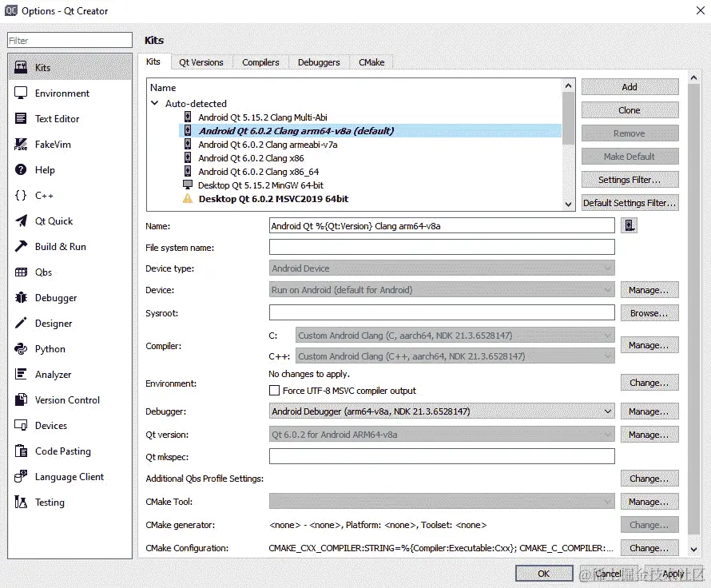Switch to the Qt Versions tab
The width and height of the screenshot is (711, 588).
201,62
